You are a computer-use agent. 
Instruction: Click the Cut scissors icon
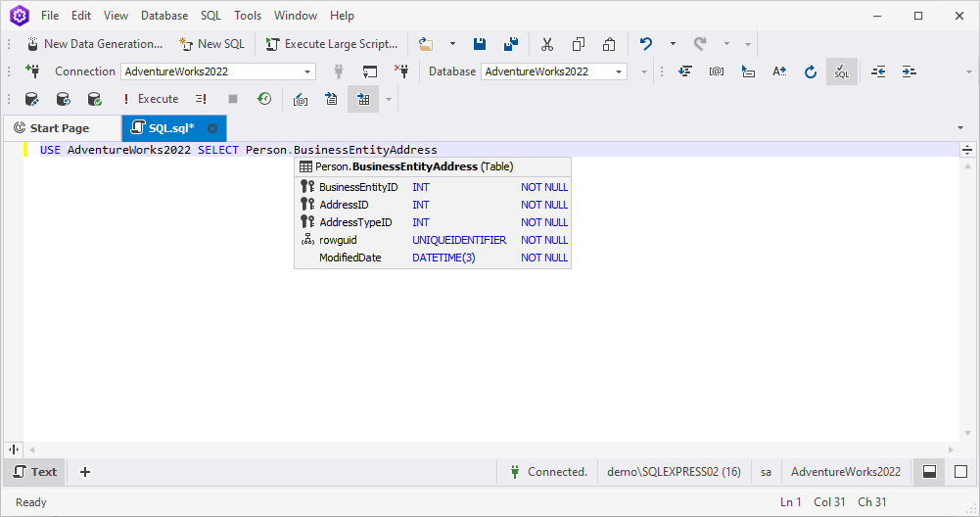(547, 44)
